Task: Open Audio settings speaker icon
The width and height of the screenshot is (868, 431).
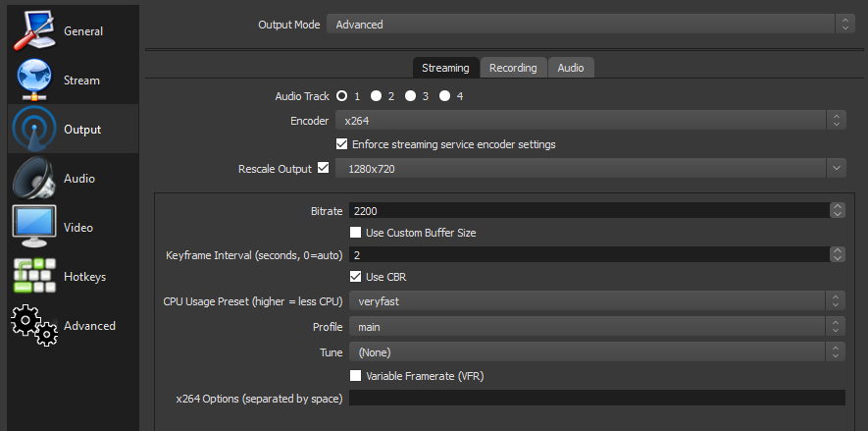Action: (33, 179)
